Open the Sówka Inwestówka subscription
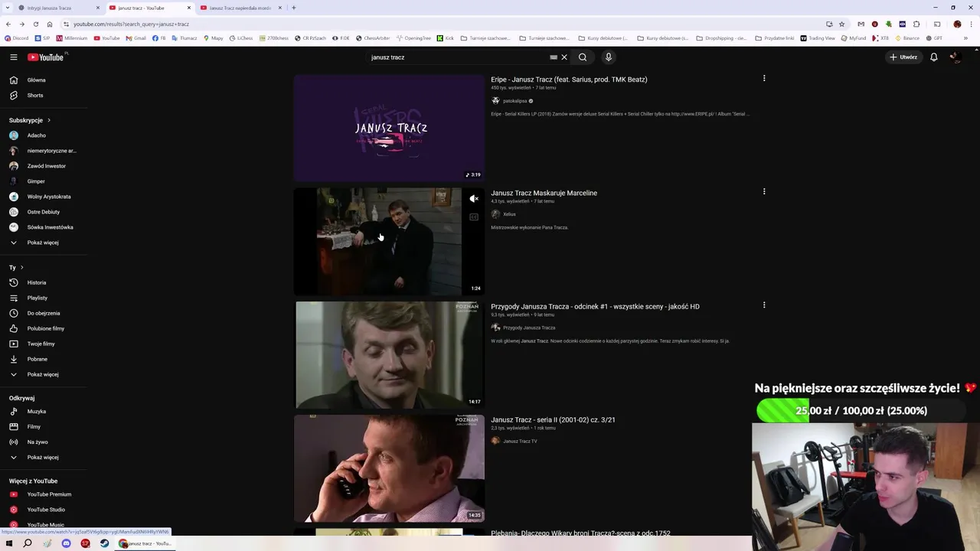Image resolution: width=980 pixels, height=551 pixels. click(44, 227)
